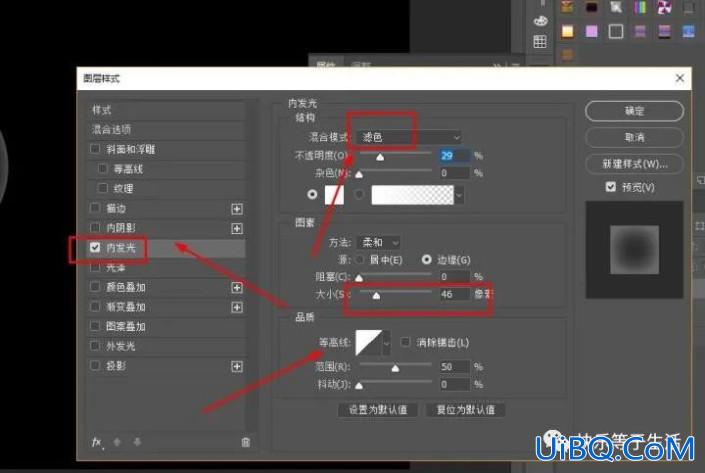This screenshot has width=705, height=473.
Task: Expand the 等高线 contour picker arrow
Action: 386,344
